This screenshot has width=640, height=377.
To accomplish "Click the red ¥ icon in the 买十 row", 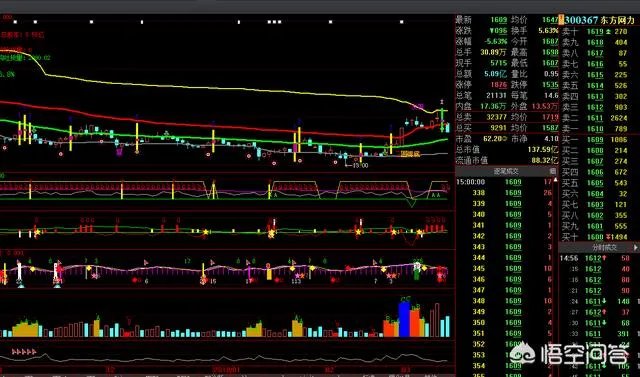I will (x=608, y=237).
